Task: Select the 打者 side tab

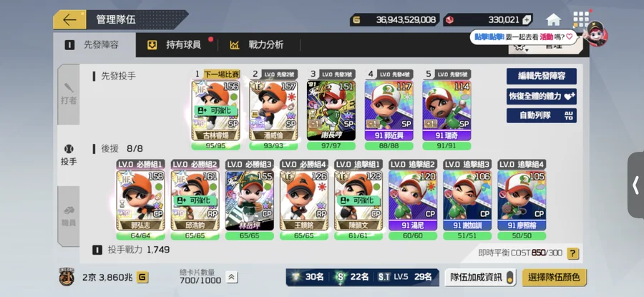Action: tap(69, 94)
